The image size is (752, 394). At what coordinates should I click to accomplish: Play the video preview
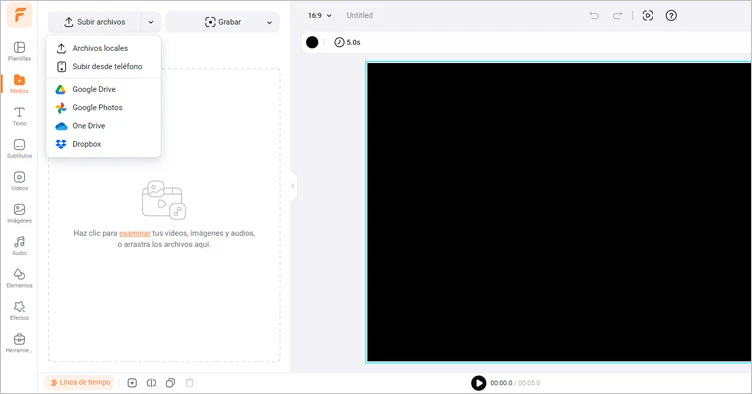(478, 382)
